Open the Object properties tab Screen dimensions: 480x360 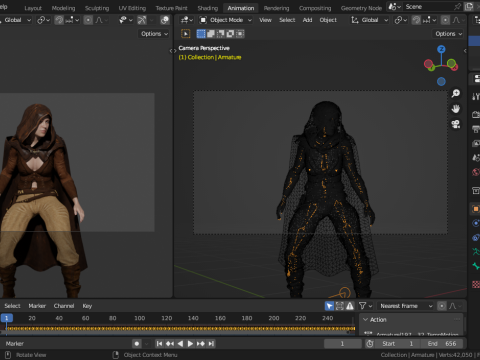point(476,209)
